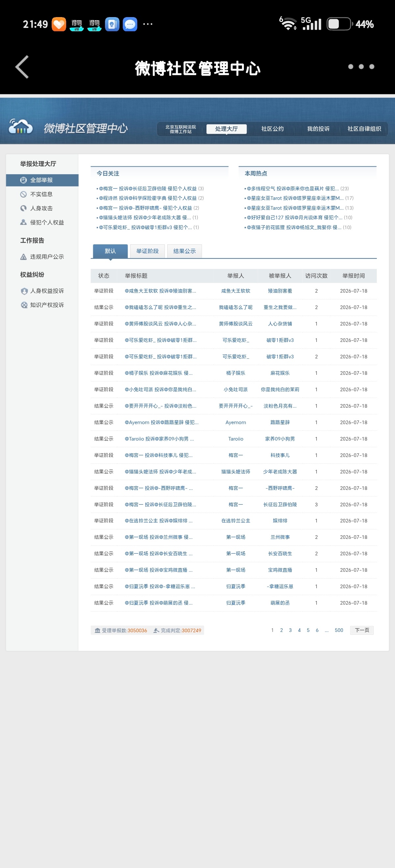Click the 完成判定 gavel icon
This screenshot has height=868, width=395.
click(x=156, y=630)
